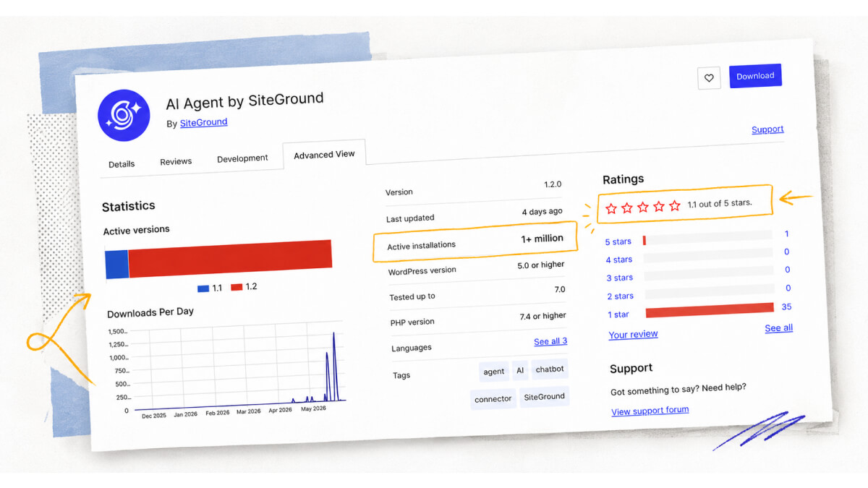Open See all 3 languages link
The image size is (868, 488).
[x=550, y=341]
